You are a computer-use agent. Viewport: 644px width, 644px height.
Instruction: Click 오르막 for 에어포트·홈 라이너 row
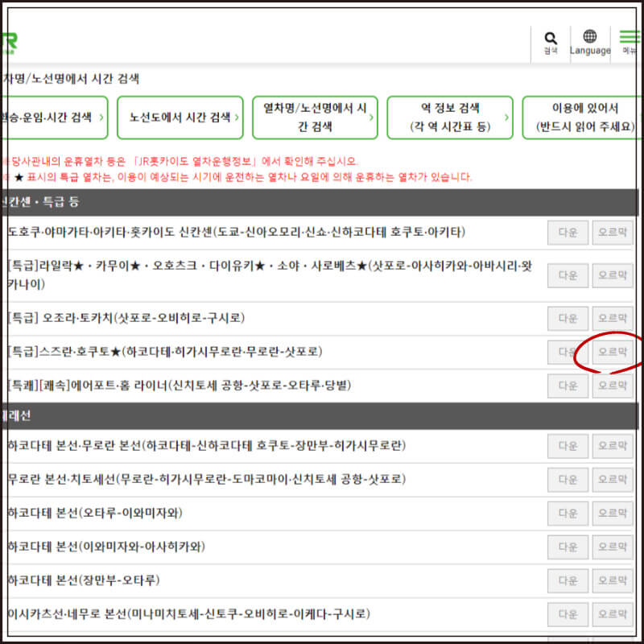pos(613,386)
